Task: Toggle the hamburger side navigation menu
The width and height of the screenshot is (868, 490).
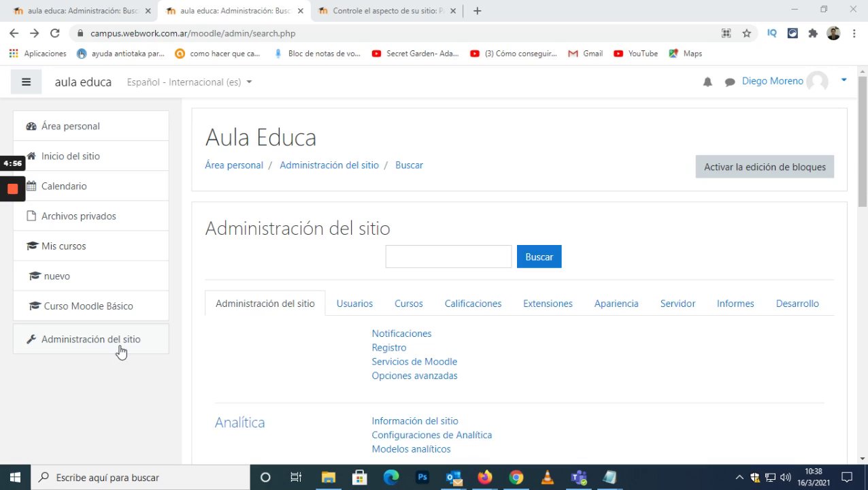Action: tap(27, 82)
